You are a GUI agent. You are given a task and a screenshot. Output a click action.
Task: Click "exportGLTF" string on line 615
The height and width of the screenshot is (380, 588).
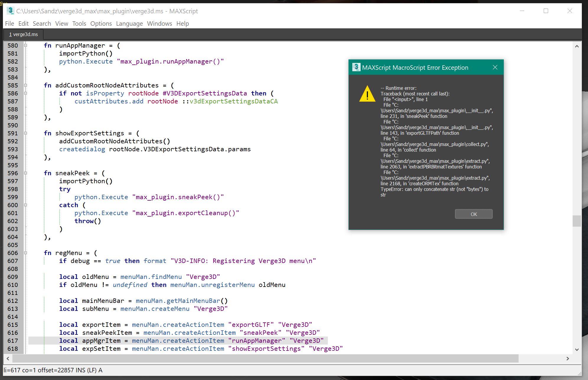[251, 325]
